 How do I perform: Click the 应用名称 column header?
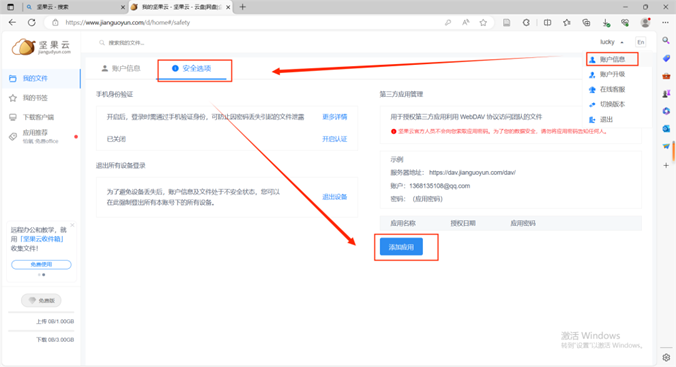(x=403, y=223)
